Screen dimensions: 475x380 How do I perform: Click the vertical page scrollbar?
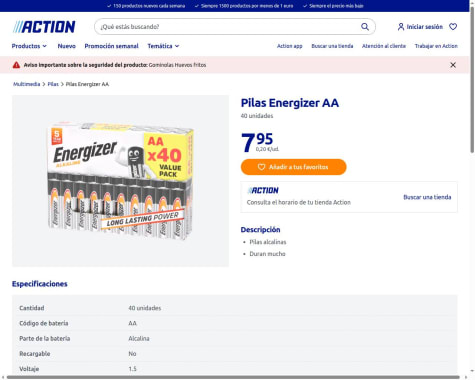(x=472, y=80)
